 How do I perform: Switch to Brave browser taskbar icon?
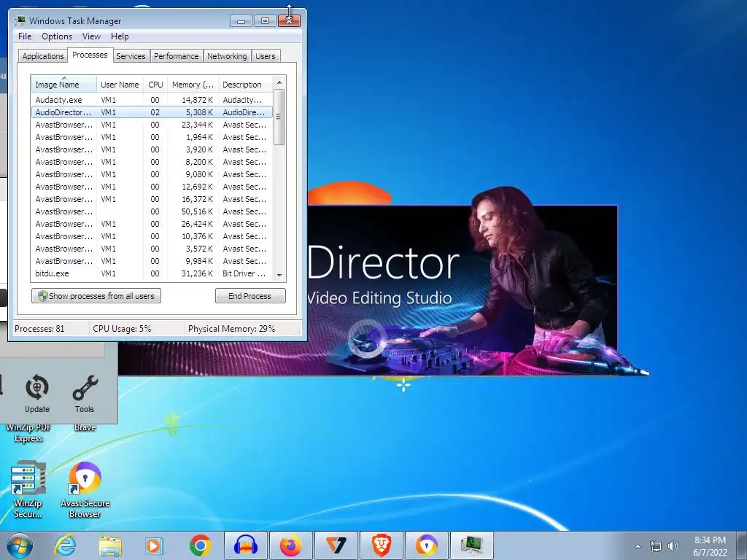381,545
